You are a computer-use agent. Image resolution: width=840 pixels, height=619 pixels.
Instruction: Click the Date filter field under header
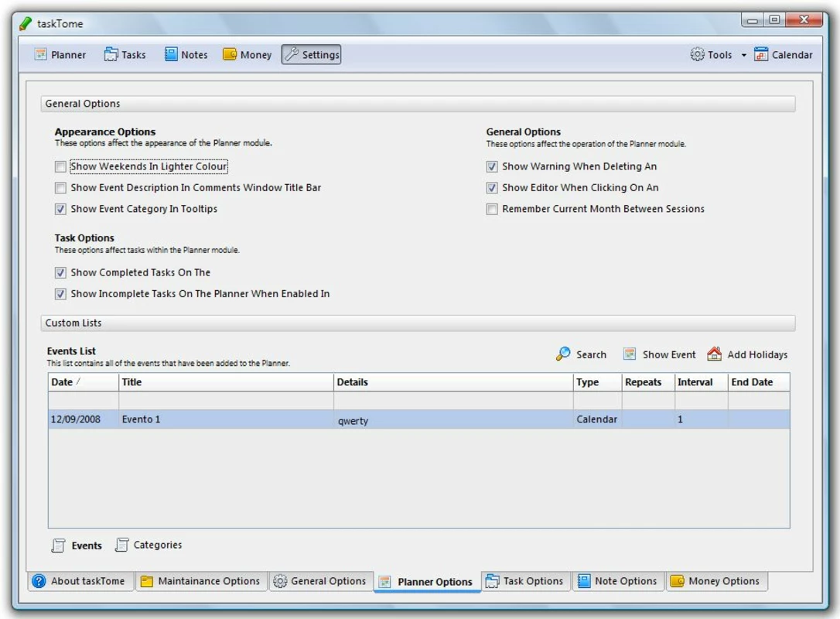[x=83, y=400]
